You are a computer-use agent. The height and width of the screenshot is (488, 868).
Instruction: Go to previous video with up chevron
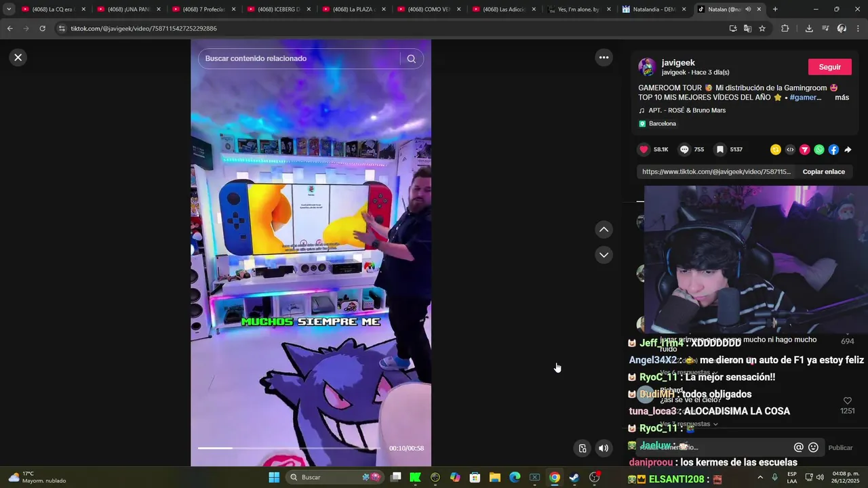coord(604,230)
